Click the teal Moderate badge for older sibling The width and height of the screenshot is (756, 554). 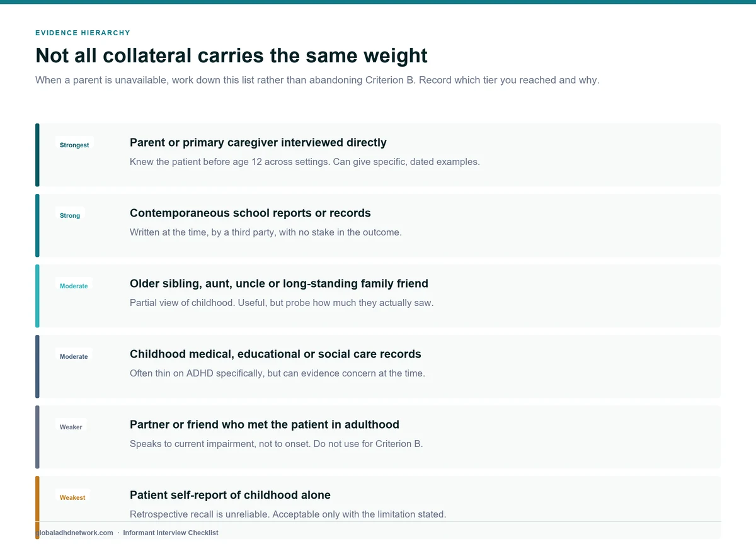[74, 286]
